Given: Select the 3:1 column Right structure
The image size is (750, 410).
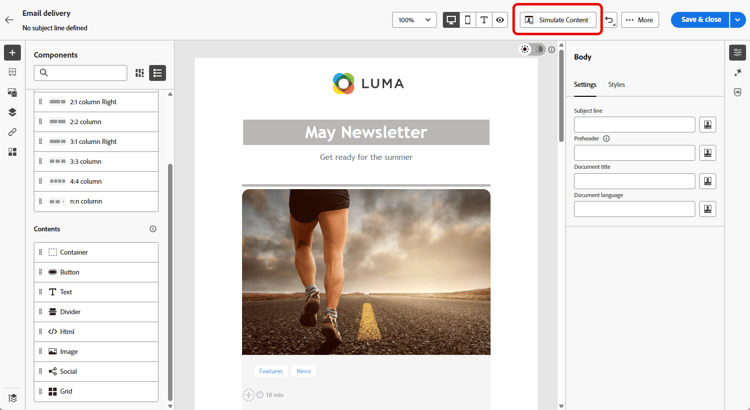Looking at the screenshot, I should point(96,142).
